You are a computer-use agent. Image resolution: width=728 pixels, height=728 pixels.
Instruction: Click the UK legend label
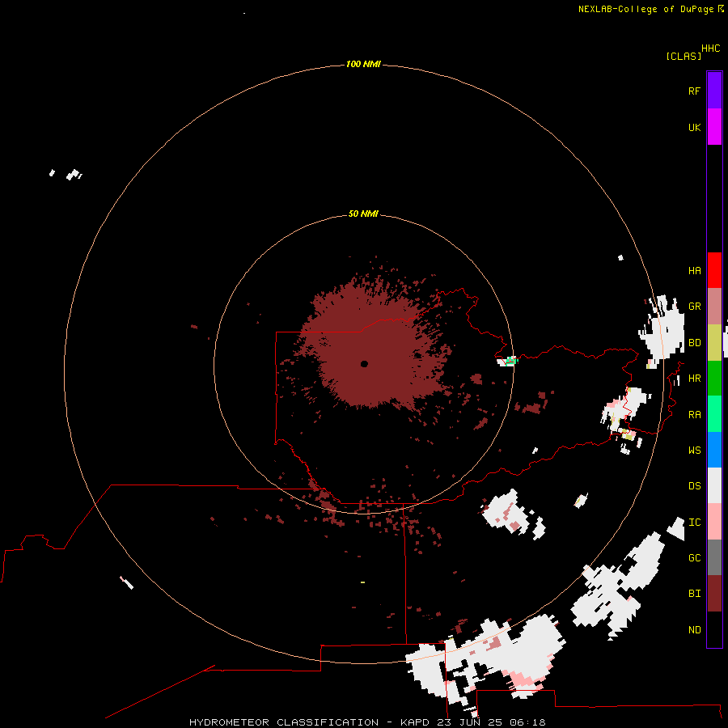694,127
